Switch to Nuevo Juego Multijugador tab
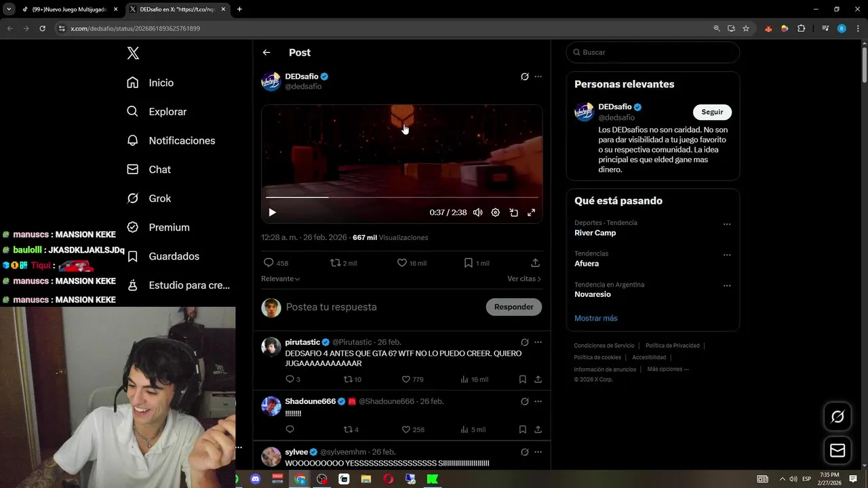 [x=68, y=9]
